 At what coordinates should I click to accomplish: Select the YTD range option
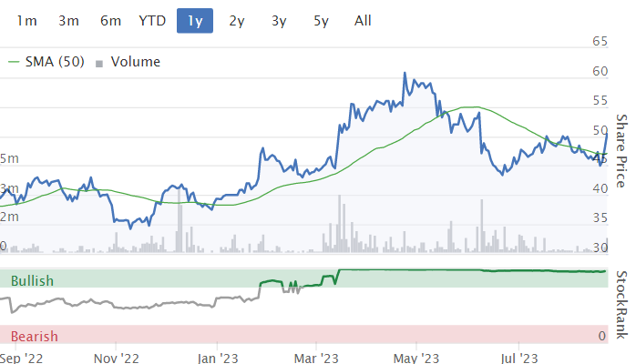pos(152,20)
